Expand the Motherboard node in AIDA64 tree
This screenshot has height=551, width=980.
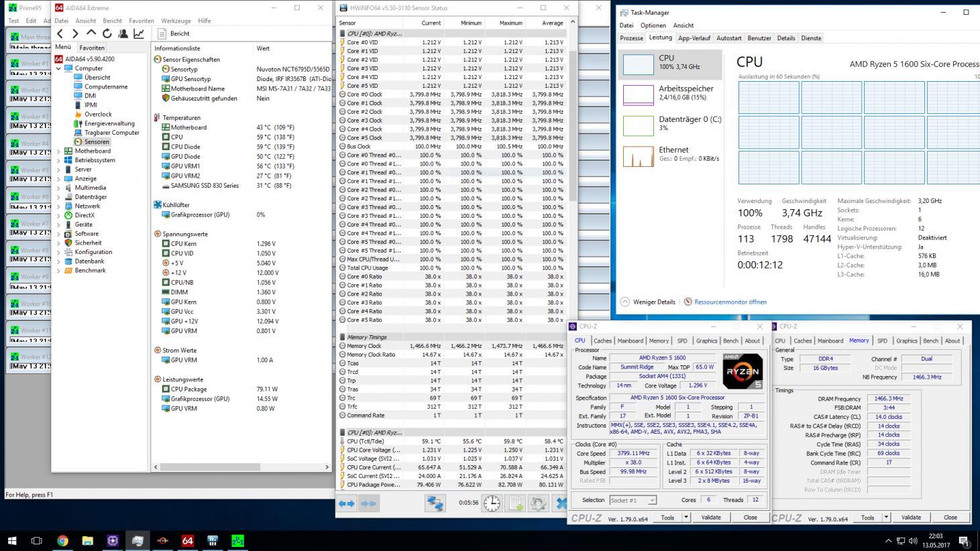coord(58,151)
